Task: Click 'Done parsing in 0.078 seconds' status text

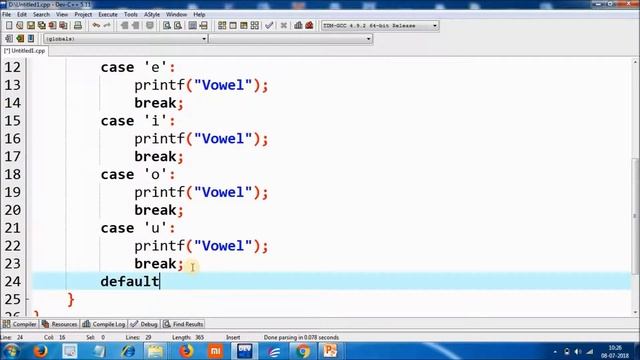Action: (x=301, y=338)
